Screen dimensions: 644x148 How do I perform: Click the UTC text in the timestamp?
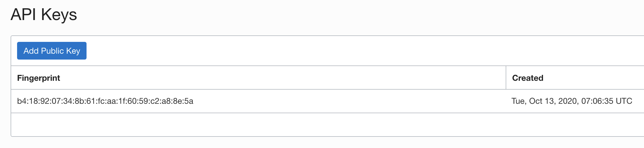coord(624,101)
